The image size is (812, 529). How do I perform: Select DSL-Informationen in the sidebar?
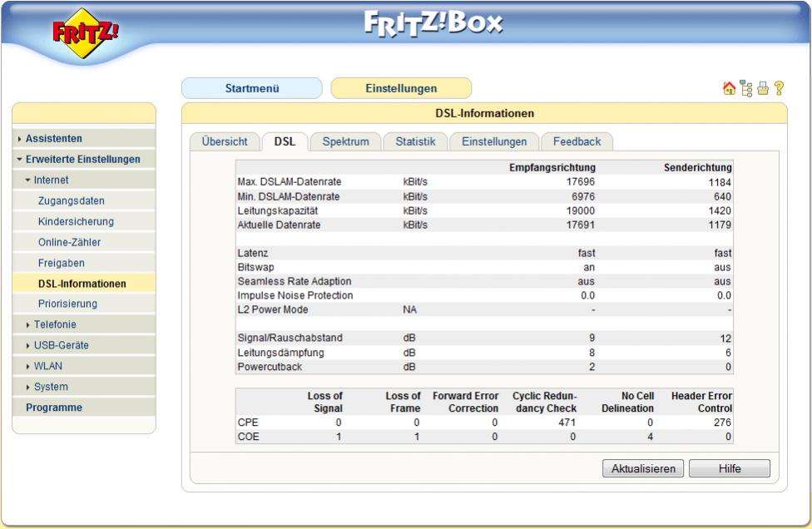coord(84,284)
